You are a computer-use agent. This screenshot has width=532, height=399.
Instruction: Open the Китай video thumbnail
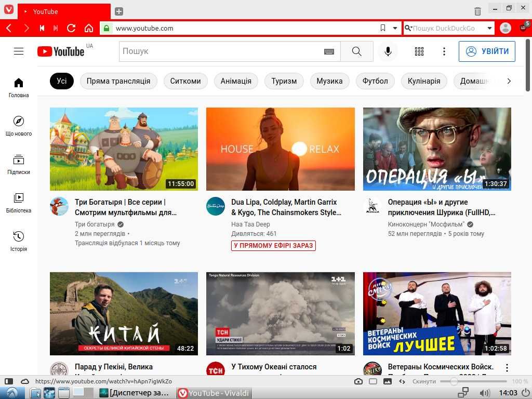[x=124, y=313]
